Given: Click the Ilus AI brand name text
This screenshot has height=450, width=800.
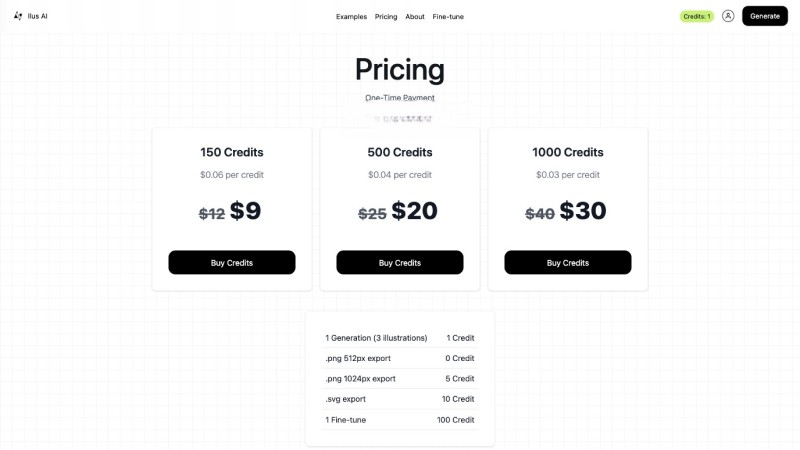Looking at the screenshot, I should 37,16.
